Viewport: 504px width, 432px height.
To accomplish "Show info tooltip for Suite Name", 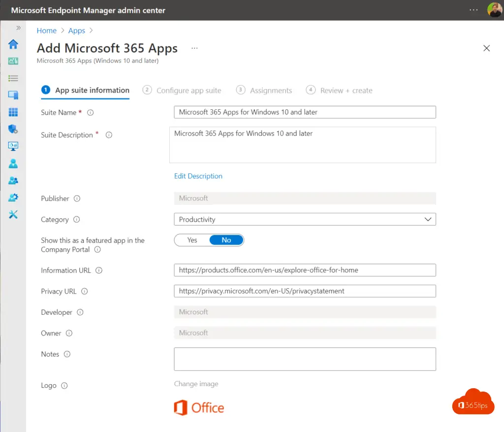I will pos(91,113).
